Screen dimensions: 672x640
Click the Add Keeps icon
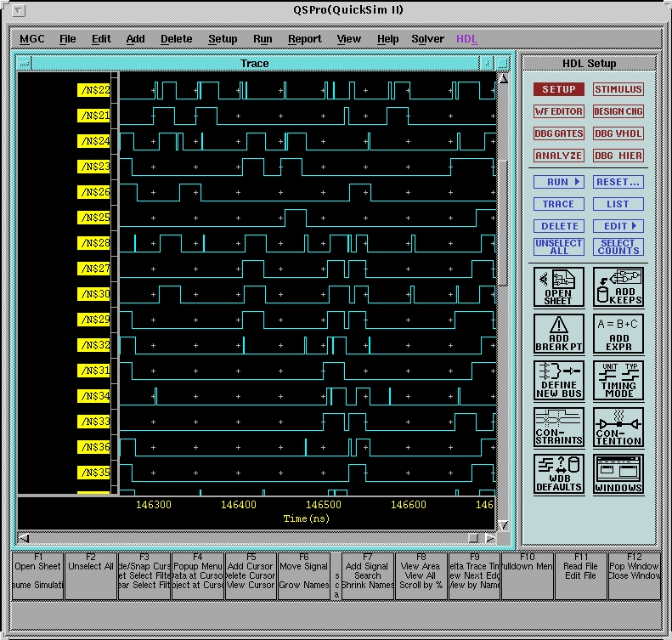click(618, 287)
